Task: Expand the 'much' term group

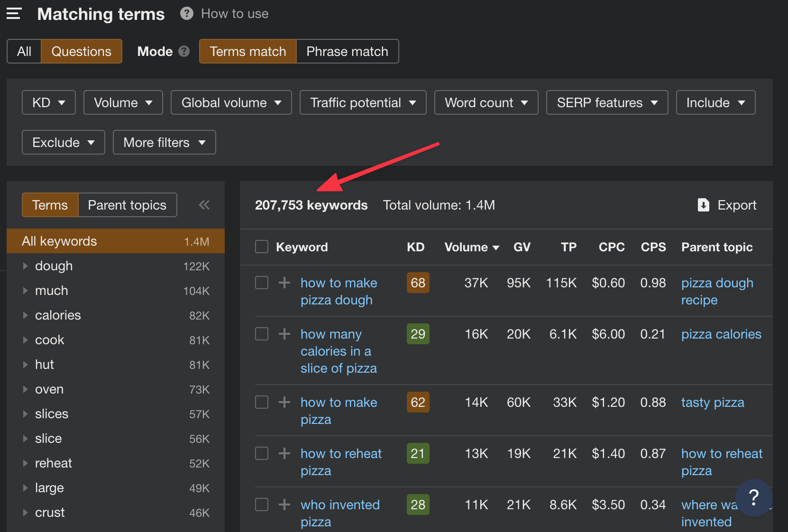Action: tap(26, 291)
